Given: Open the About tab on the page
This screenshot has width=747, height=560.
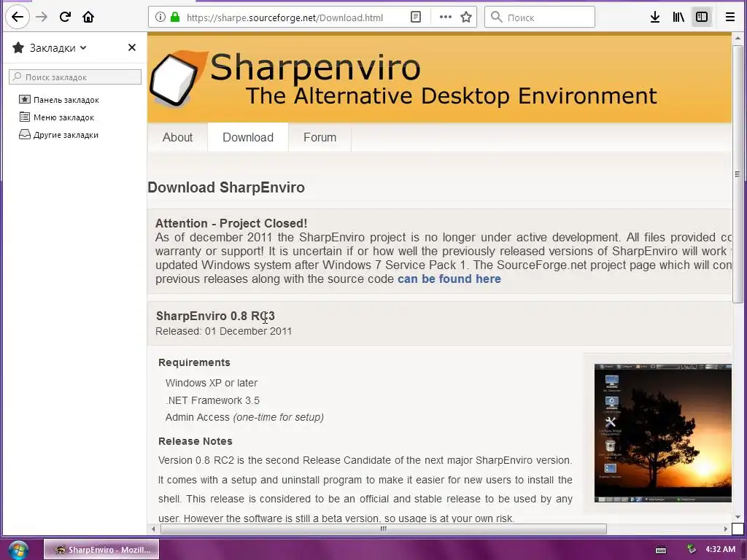Looking at the screenshot, I should [177, 137].
